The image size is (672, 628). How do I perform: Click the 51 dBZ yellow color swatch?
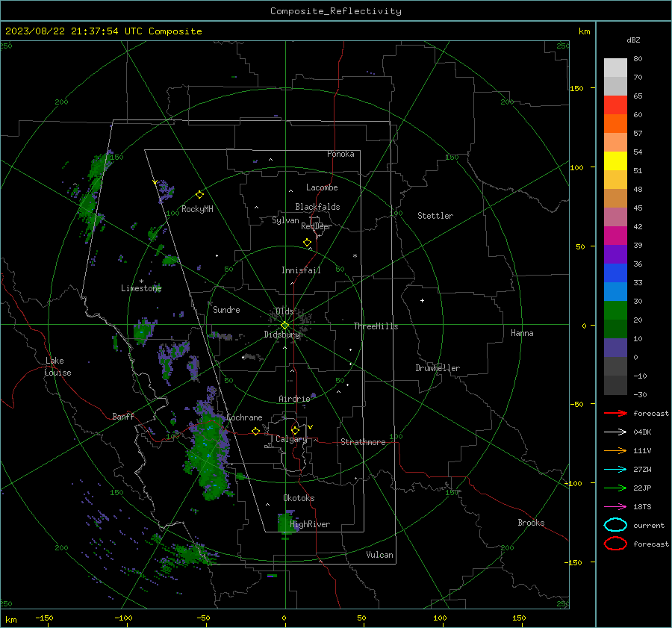click(615, 161)
